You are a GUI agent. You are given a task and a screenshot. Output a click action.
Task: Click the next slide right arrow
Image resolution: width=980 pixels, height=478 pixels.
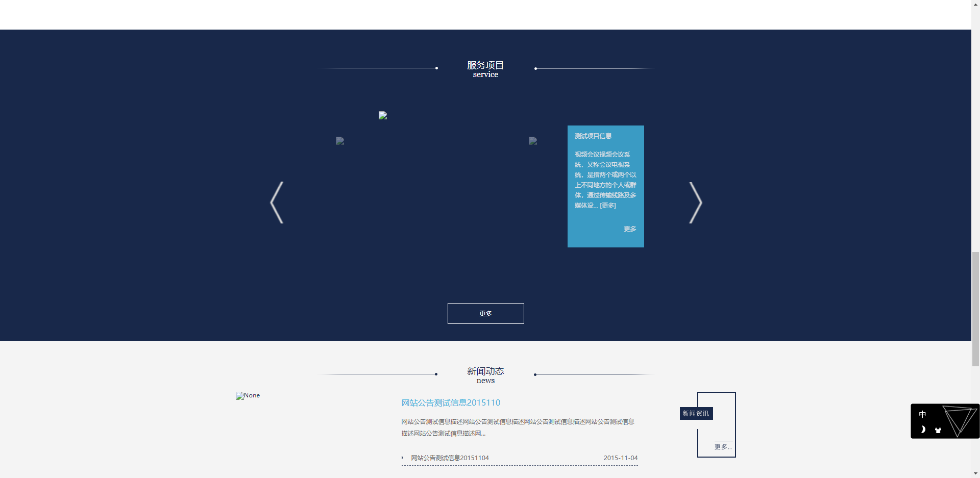695,203
